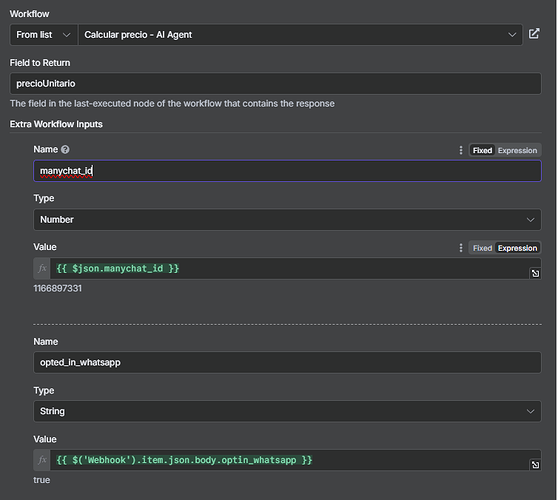The image size is (557, 500).
Task: Open the Calcular precio - AI Agent dropdown
Action: [300, 35]
